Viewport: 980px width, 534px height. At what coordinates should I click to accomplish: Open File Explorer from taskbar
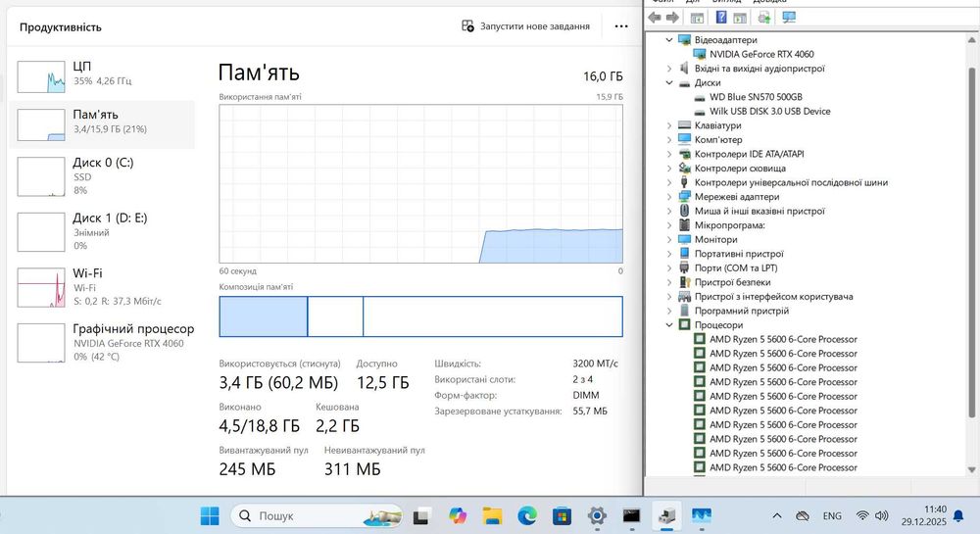(493, 516)
